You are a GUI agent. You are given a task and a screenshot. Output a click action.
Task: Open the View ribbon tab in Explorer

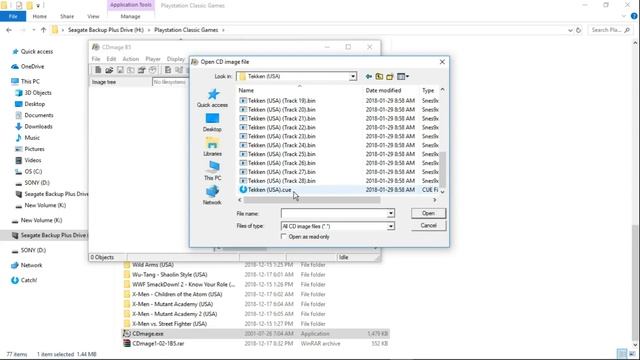point(93,17)
